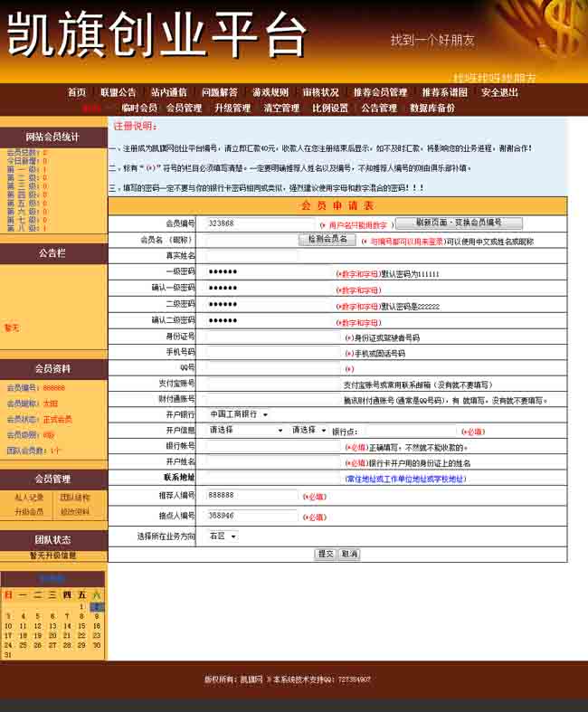The image size is (588, 712).
Task: Open the second 请选择 dropdown before 银行点
Action: [x=309, y=431]
